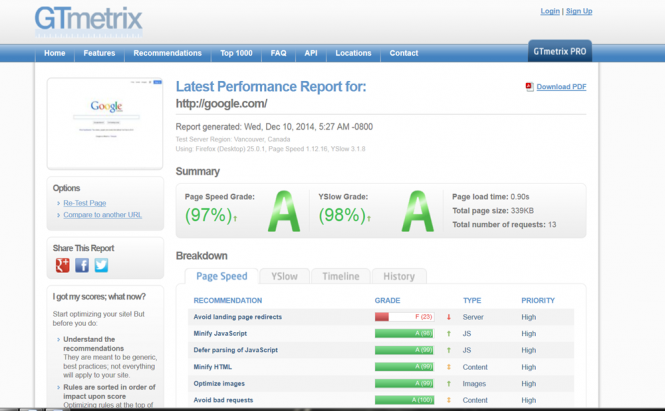Switch to the YSlow breakdown tab
The height and width of the screenshot is (411, 665).
click(x=285, y=277)
